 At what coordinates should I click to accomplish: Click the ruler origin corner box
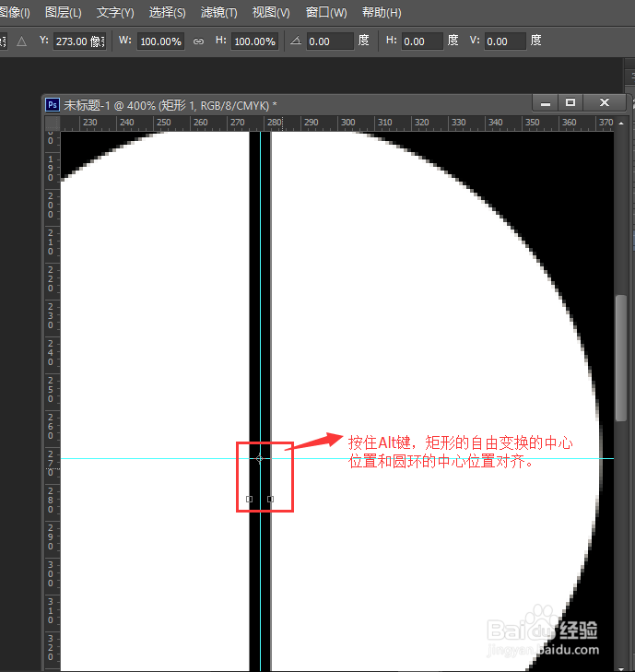coord(53,124)
